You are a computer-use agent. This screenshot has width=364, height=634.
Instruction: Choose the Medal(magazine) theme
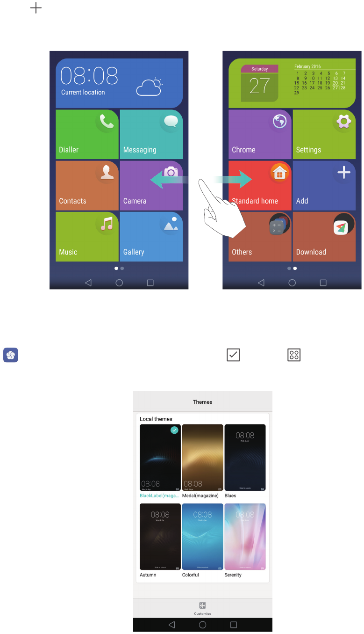click(x=202, y=457)
